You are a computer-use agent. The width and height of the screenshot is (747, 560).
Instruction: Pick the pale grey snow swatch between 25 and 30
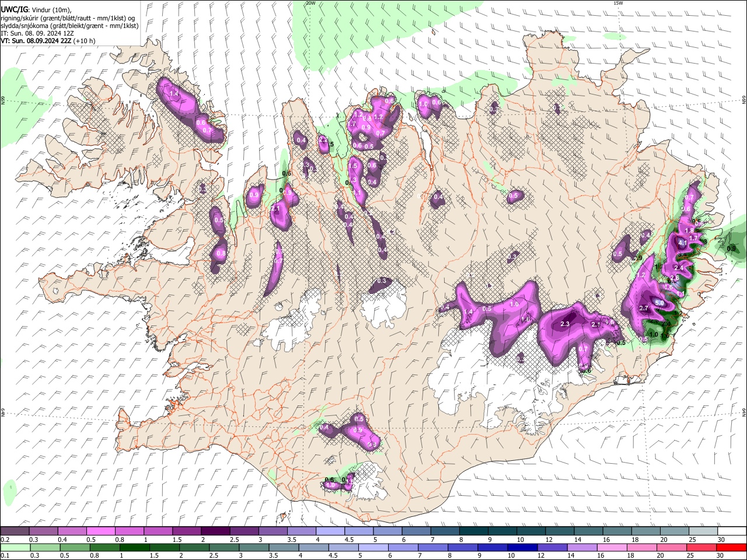pyautogui.click(x=704, y=531)
